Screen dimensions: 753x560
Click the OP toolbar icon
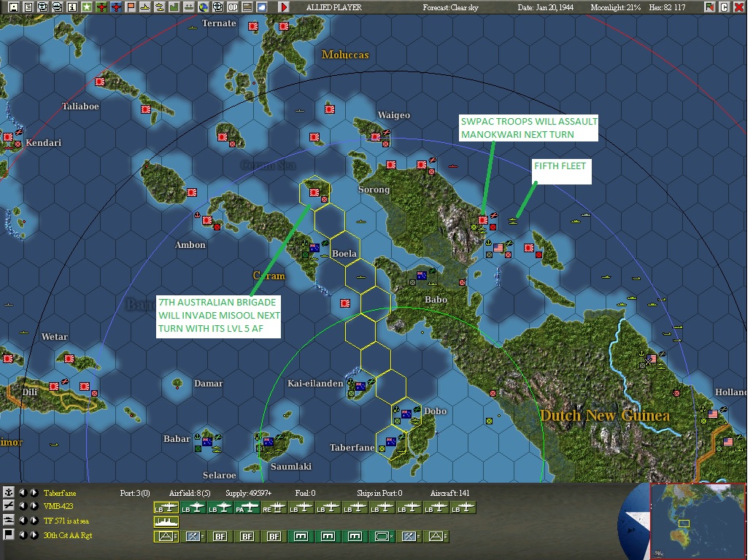pyautogui.click(x=233, y=7)
